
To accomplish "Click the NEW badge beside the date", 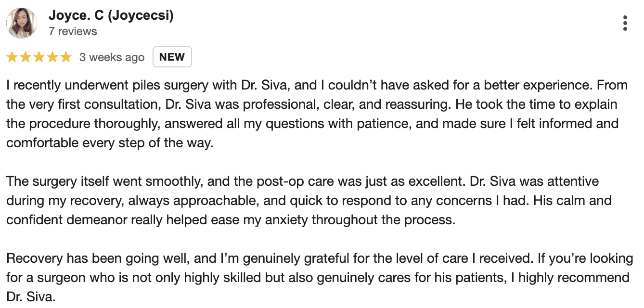I will (172, 57).
